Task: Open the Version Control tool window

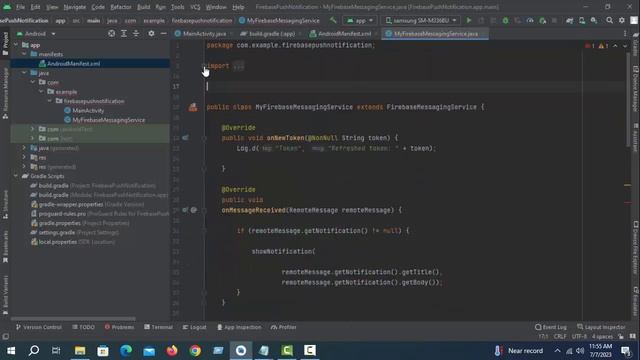Action: (38, 327)
